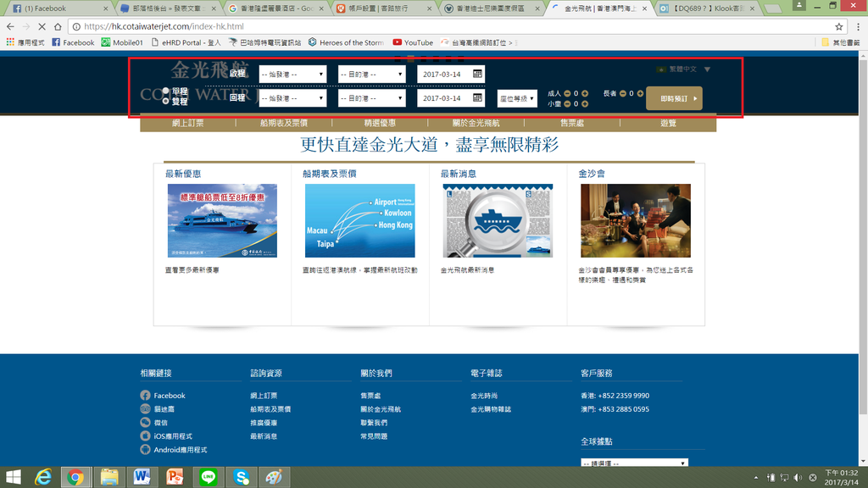
Task: Click TripAdvisor 貓途鷹 icon in footer
Action: pos(145,409)
